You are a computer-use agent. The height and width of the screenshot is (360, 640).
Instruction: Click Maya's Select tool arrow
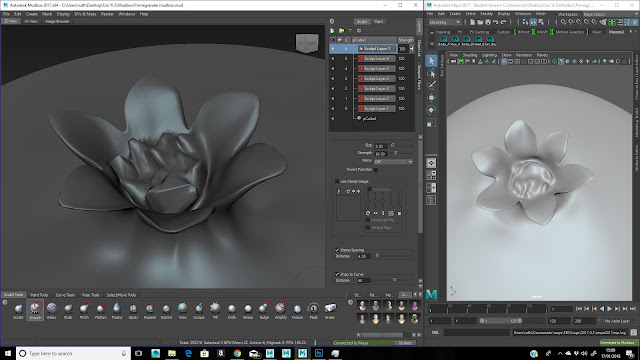[x=431, y=61]
